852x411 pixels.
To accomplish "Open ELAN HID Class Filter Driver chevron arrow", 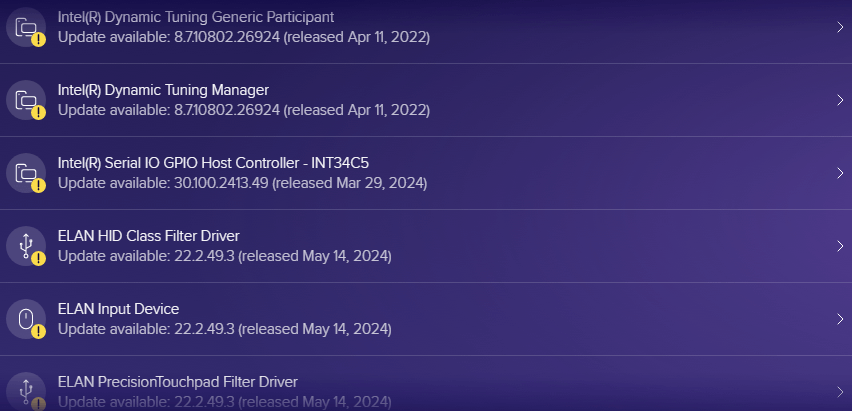I will click(x=840, y=246).
